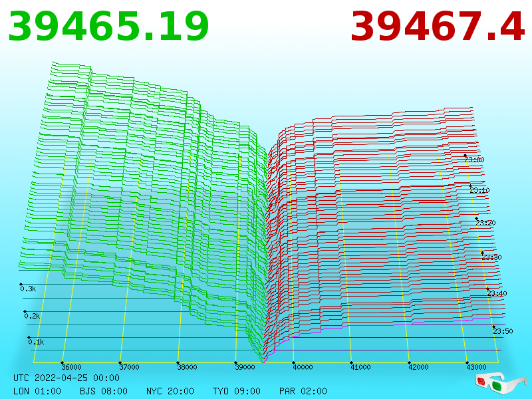Image resolution: width=532 pixels, height=399 pixels.
Task: Click the 23:00 time marker
Action: click(474, 160)
